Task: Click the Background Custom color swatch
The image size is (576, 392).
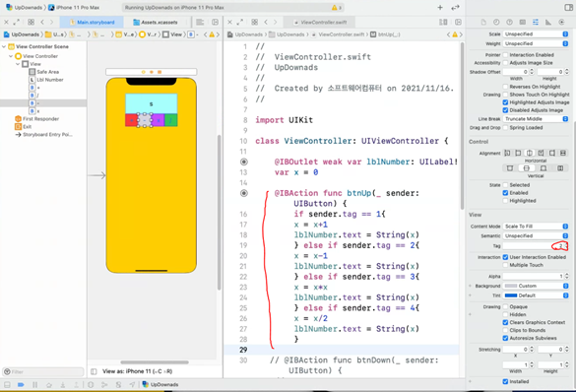Action: pyautogui.click(x=511, y=286)
